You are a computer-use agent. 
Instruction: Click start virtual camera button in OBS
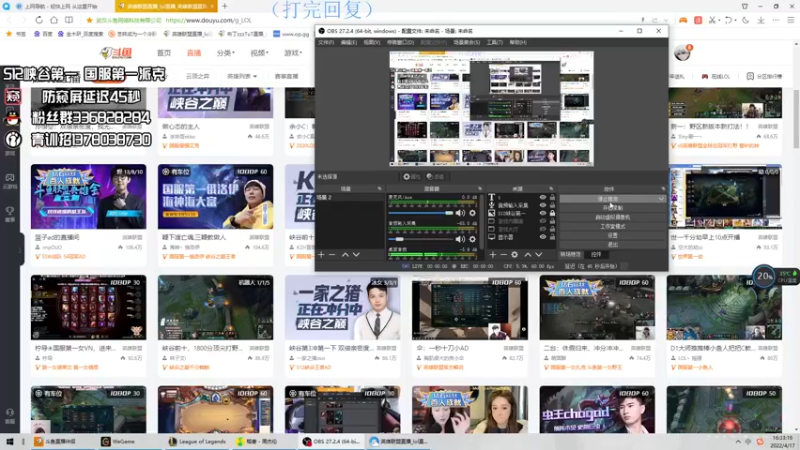[x=612, y=217]
